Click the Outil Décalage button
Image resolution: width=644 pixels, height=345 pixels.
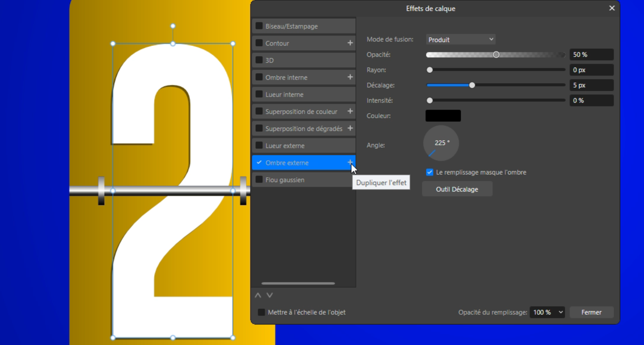tap(457, 189)
